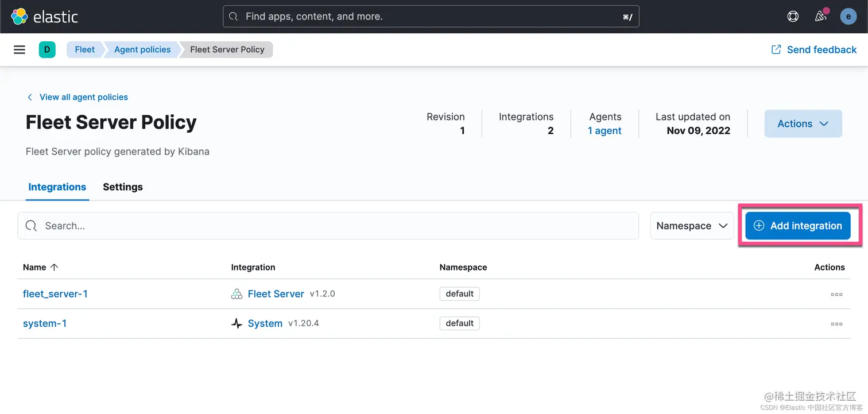Open the Fleet Server integration link
The width and height of the screenshot is (868, 414).
(x=276, y=294)
